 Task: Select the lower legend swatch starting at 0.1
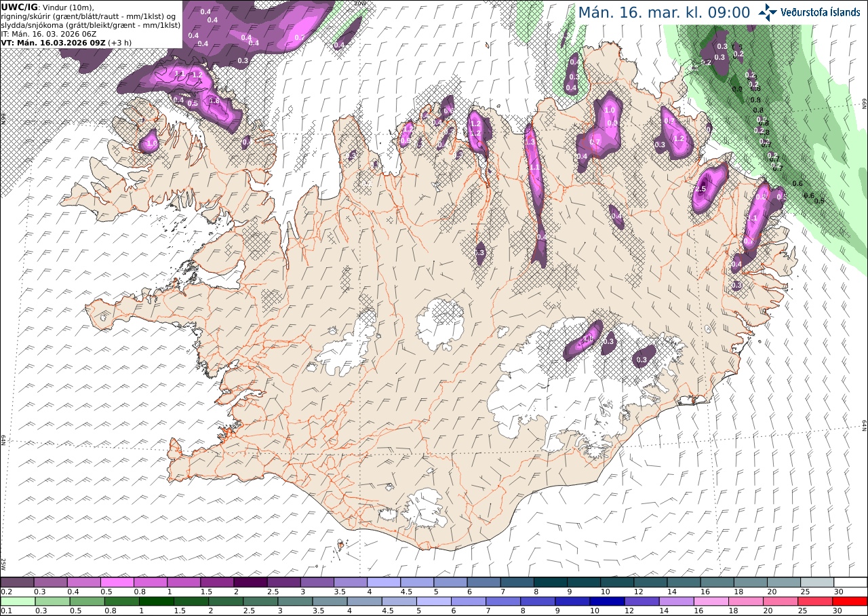[17, 601]
